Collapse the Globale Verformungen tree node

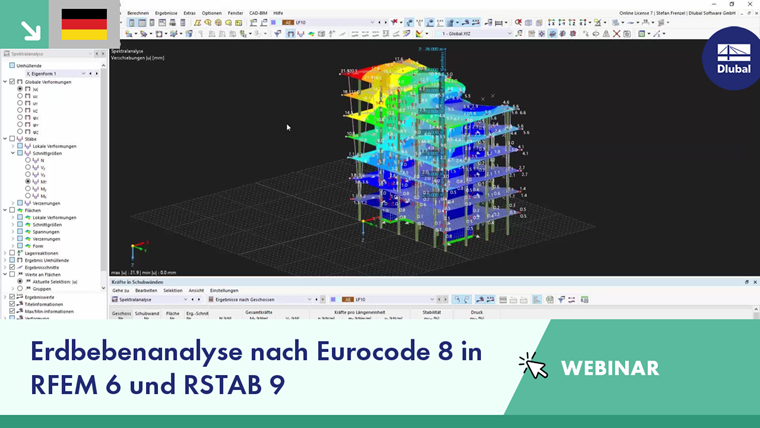[5, 82]
